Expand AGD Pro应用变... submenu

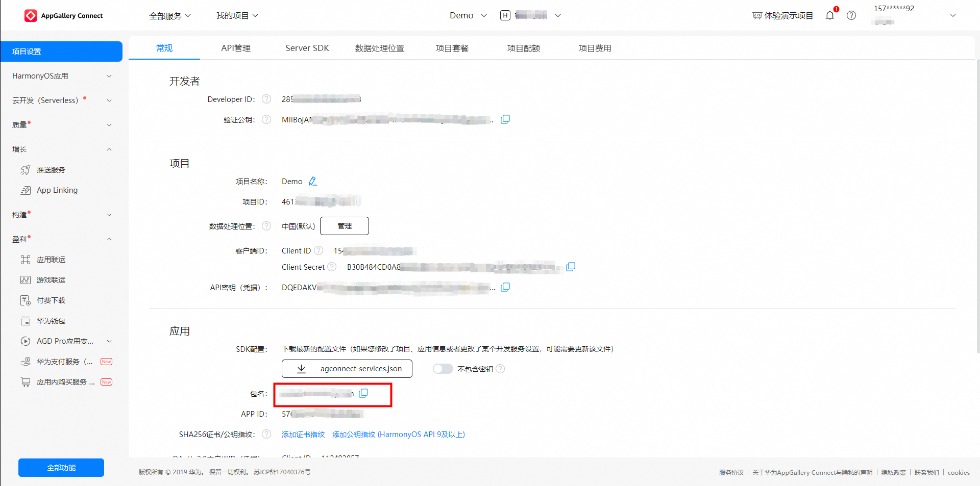pyautogui.click(x=109, y=341)
